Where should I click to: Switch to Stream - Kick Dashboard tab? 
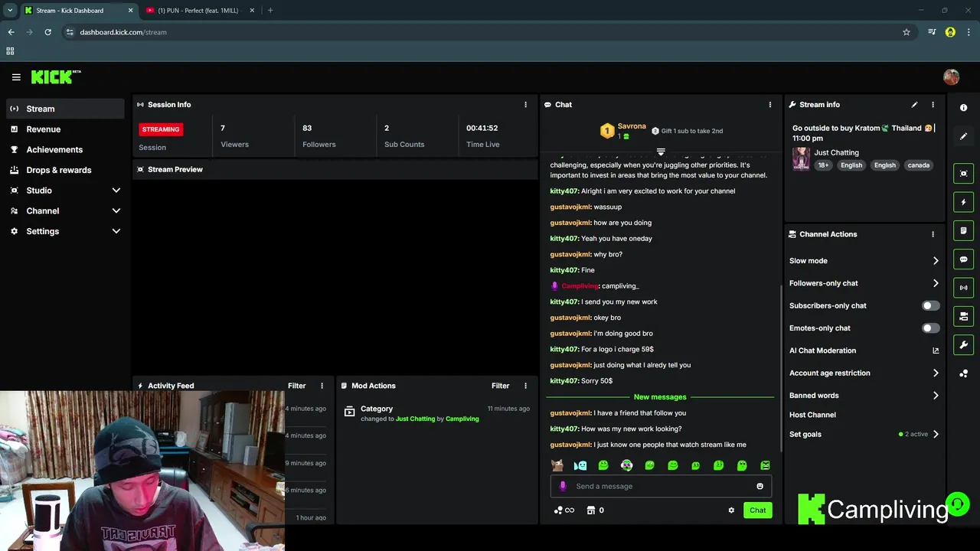click(x=78, y=10)
